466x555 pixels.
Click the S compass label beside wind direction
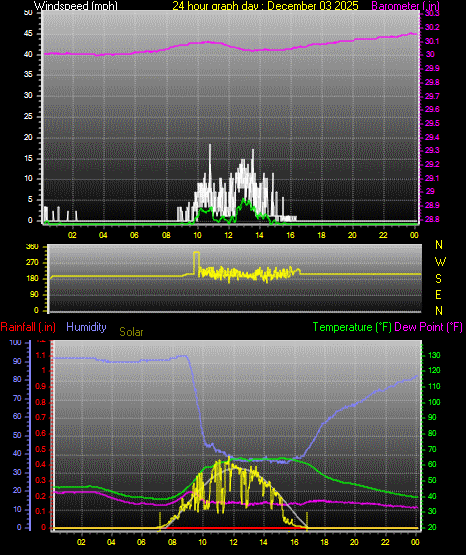tap(438, 279)
